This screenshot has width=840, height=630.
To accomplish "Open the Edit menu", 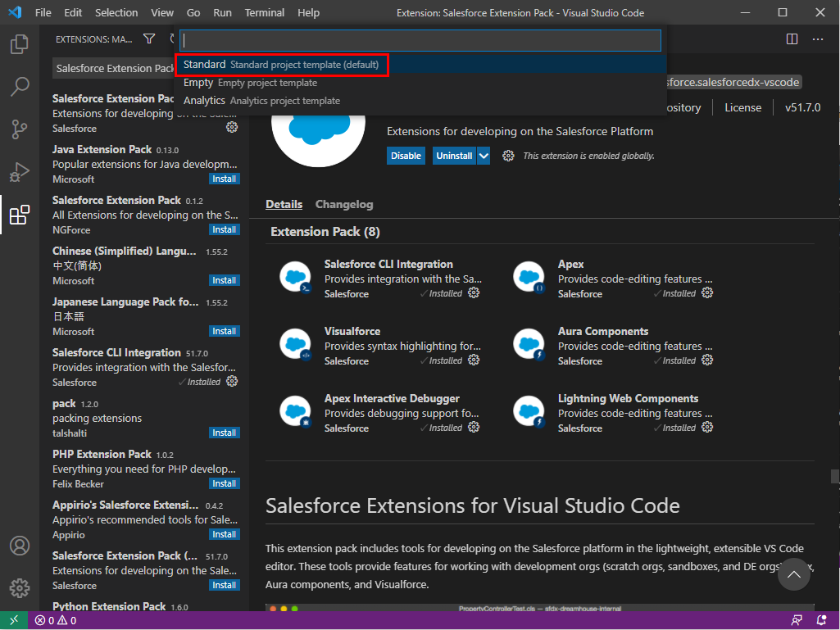I will [73, 12].
